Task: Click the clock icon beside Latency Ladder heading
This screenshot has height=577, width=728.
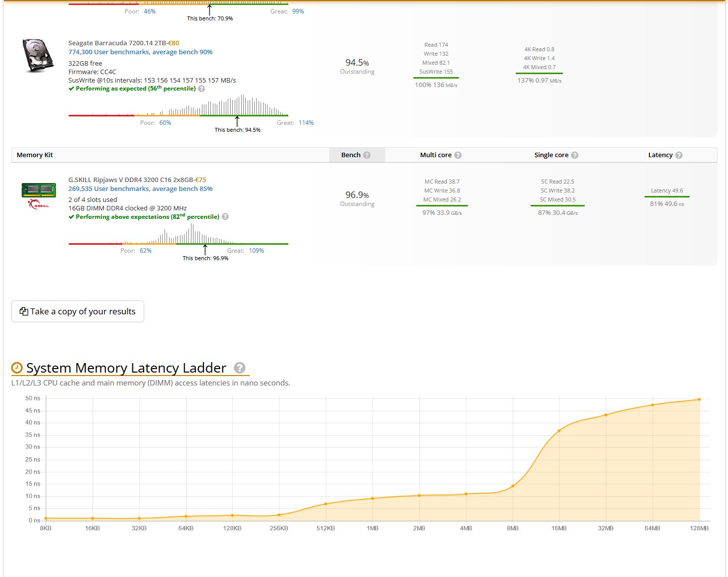Action: coord(17,368)
